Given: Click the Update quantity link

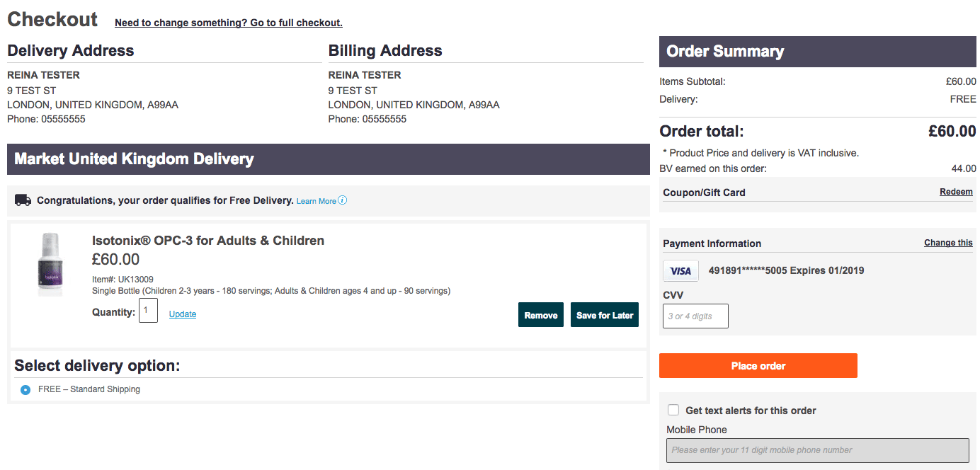Looking at the screenshot, I should pos(182,314).
